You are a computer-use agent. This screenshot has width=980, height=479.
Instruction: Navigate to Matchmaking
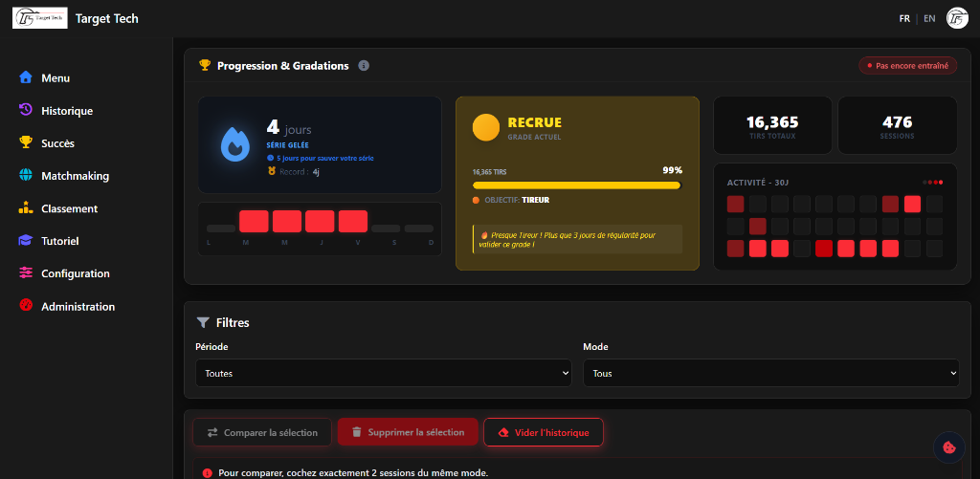[75, 176]
